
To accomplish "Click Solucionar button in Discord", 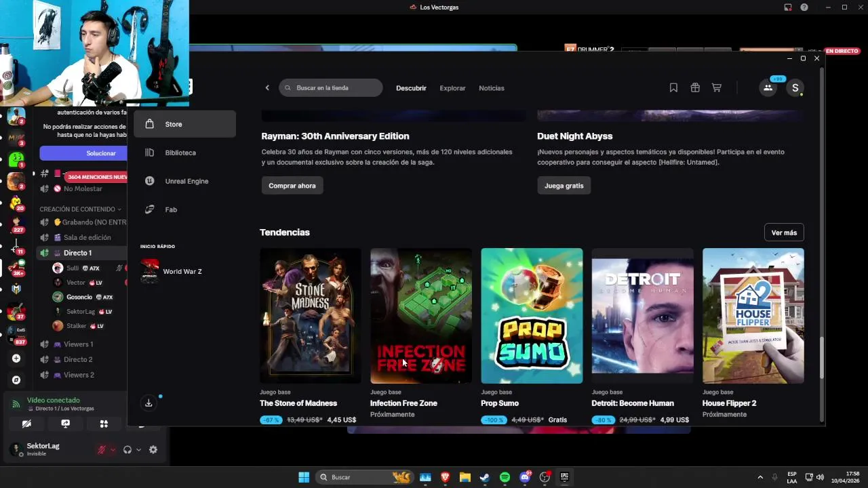I will click(x=83, y=153).
